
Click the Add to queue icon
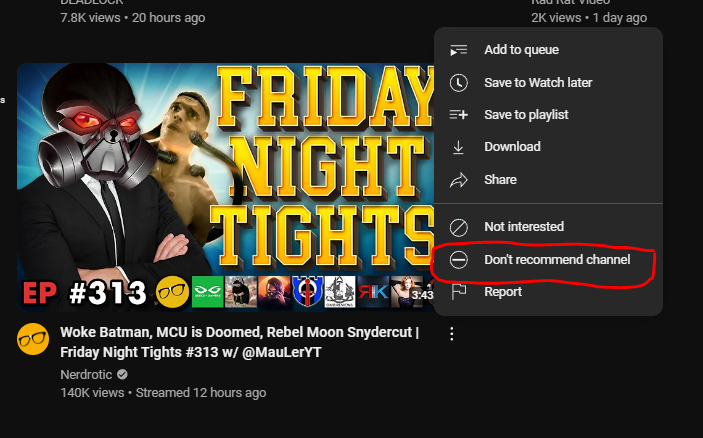[x=458, y=50]
